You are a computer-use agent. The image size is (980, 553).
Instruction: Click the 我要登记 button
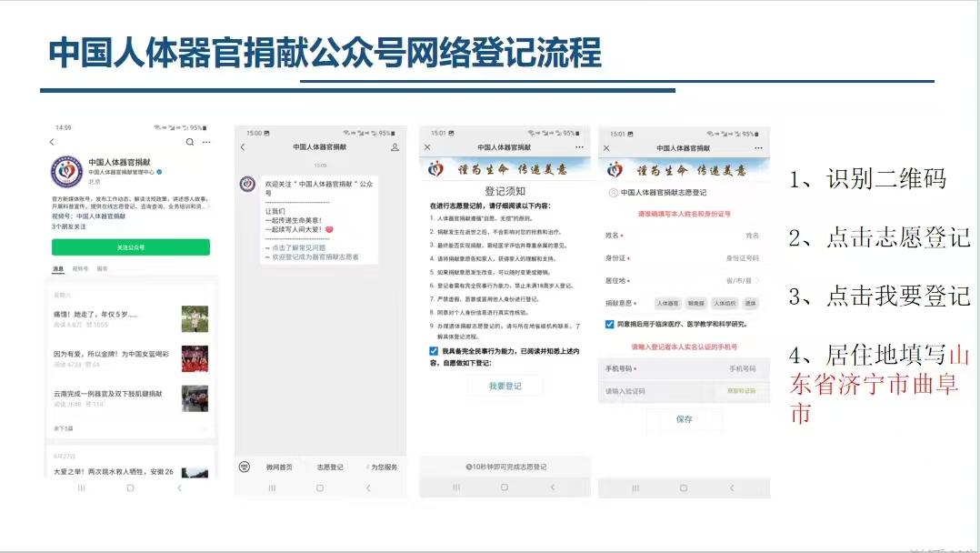click(505, 387)
